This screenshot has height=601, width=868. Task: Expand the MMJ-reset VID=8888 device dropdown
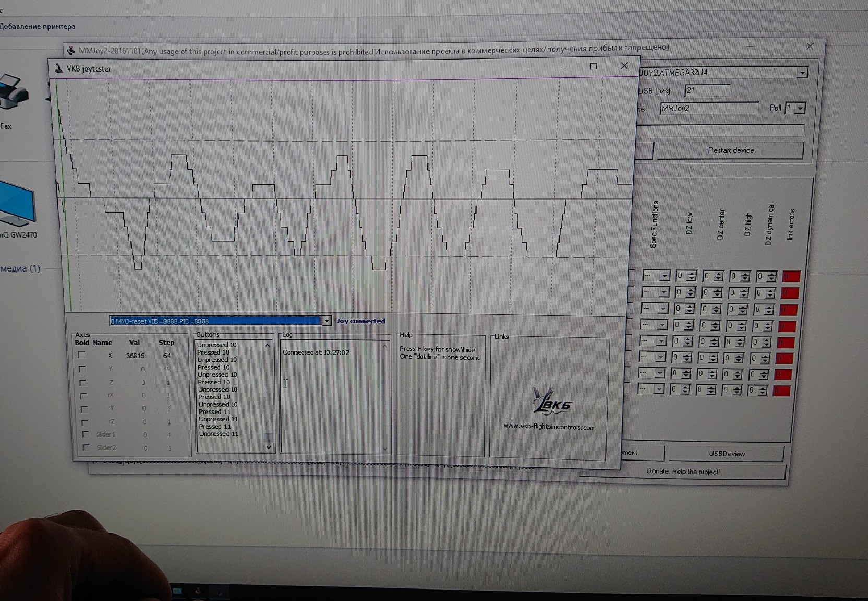[326, 321]
